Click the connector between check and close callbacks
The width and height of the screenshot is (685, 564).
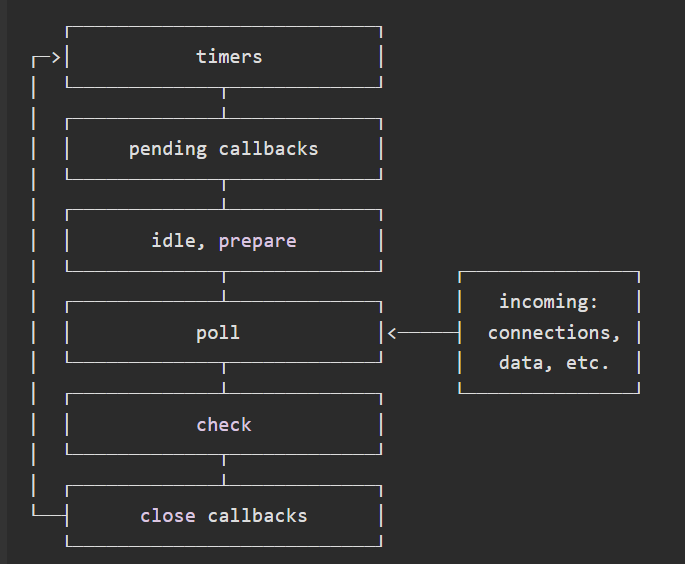224,470
